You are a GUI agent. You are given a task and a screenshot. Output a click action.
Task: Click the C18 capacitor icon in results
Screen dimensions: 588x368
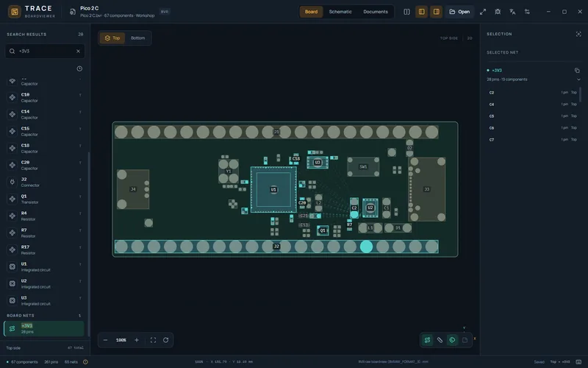pyautogui.click(x=12, y=148)
